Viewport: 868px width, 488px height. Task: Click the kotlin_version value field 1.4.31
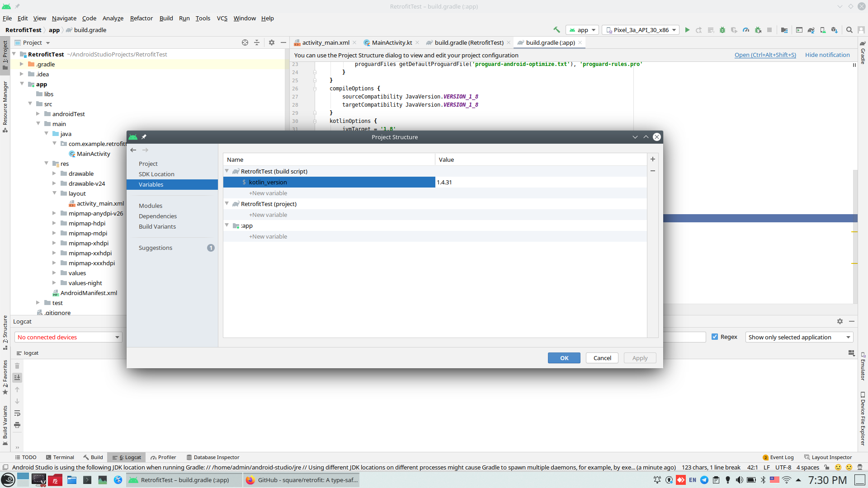click(540, 182)
